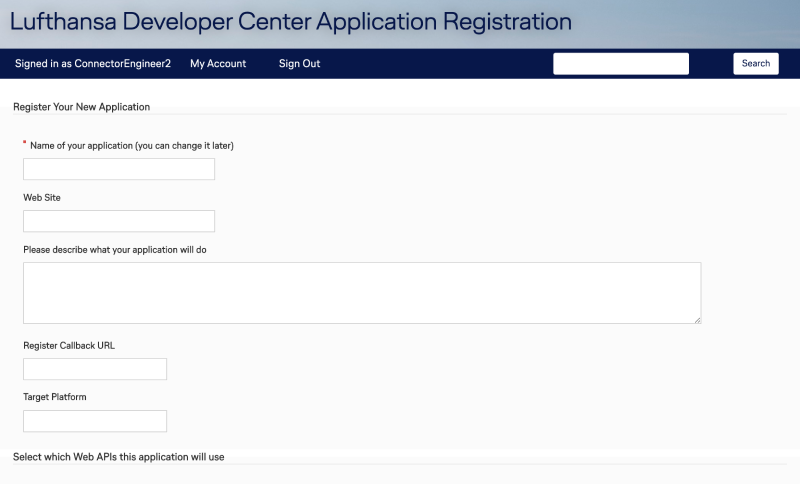Click the 'Register Your New Application' section heading

click(81, 106)
